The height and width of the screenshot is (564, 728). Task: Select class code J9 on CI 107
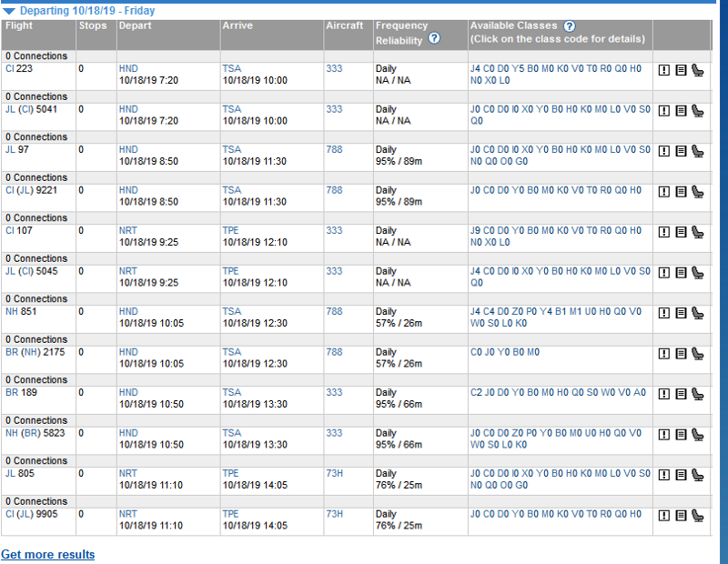[475, 231]
